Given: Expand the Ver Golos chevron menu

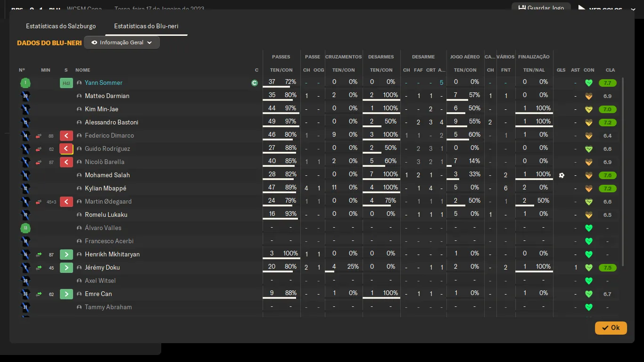Looking at the screenshot, I should tap(633, 9).
